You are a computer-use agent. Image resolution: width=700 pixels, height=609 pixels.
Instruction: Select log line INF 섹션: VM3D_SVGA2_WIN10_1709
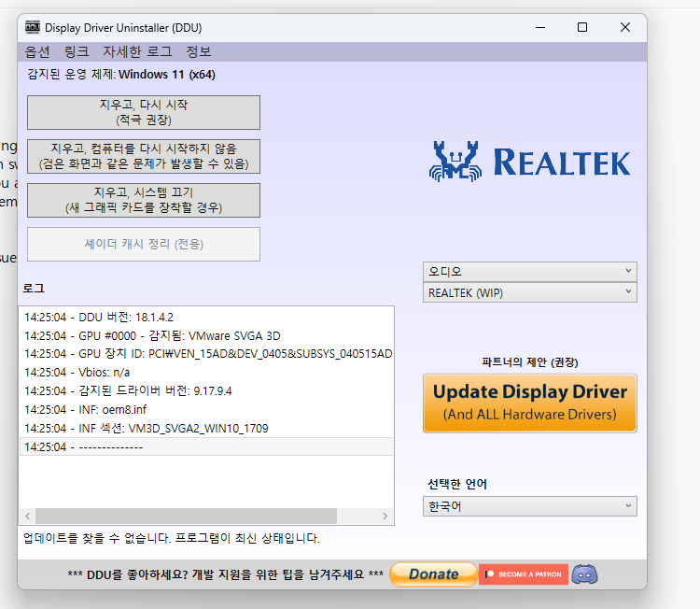206,428
